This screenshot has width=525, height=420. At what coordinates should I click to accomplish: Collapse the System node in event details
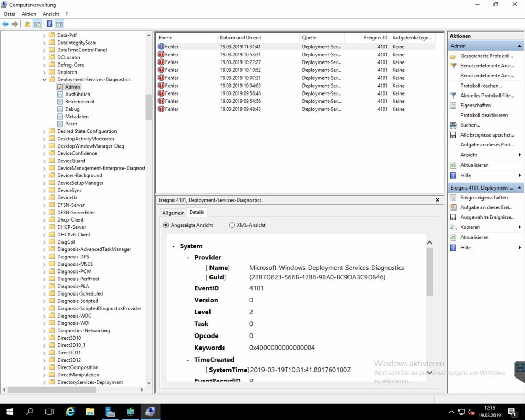[174, 246]
